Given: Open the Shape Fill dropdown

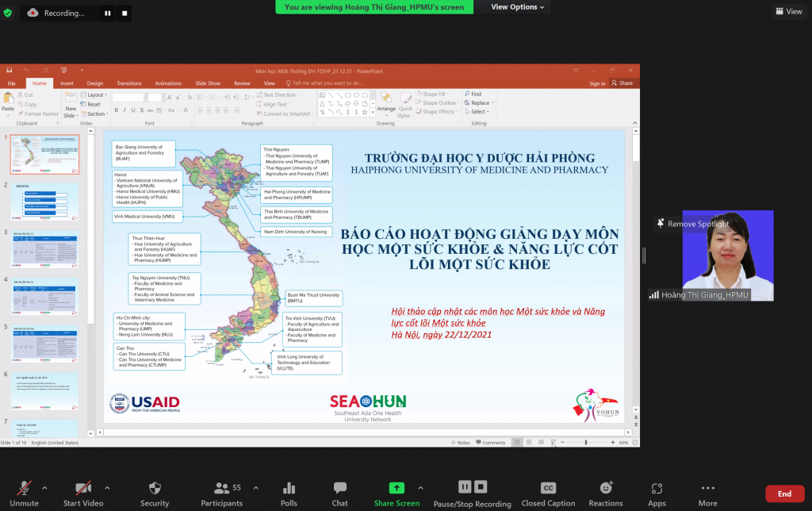Looking at the screenshot, I should pyautogui.click(x=435, y=93).
